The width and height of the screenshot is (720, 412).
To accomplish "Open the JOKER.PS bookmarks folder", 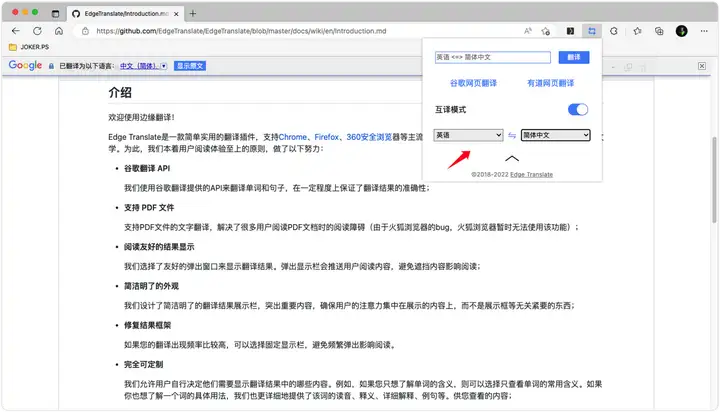I will (x=29, y=47).
